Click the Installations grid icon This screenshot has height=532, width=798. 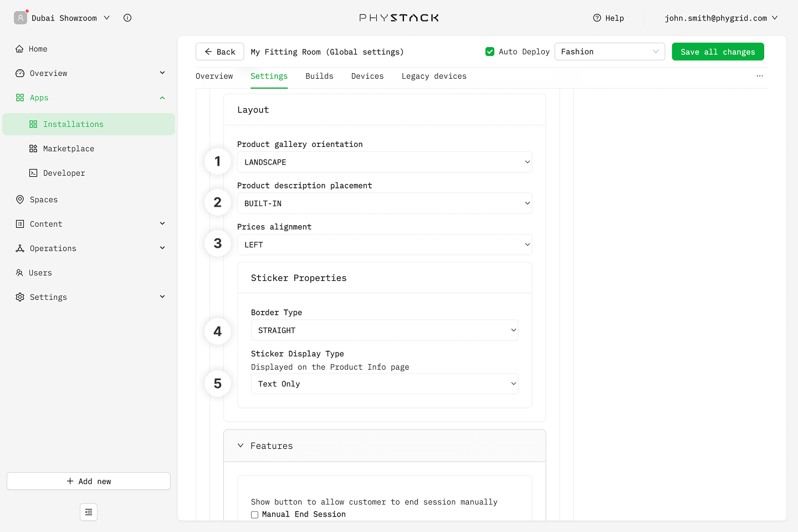pyautogui.click(x=33, y=124)
